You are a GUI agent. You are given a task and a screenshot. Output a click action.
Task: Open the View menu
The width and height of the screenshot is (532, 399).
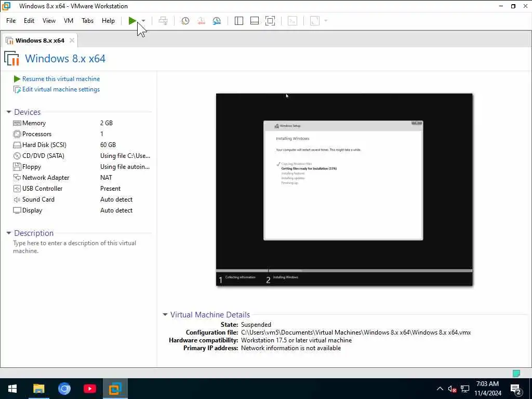click(49, 21)
